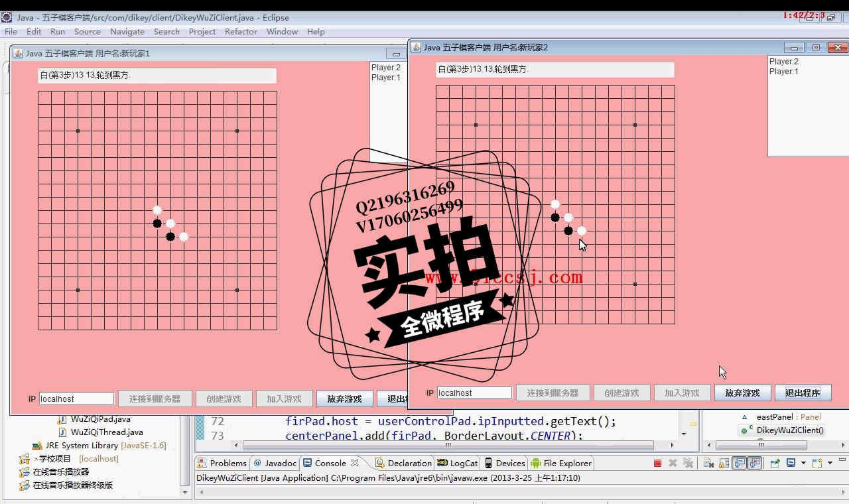Click the Open Console icon

click(x=817, y=463)
